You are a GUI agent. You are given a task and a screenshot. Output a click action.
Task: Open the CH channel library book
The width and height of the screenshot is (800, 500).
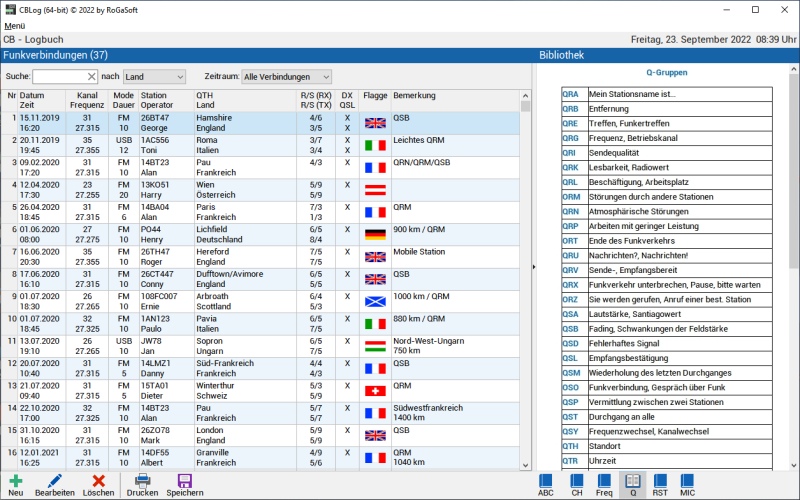click(576, 482)
